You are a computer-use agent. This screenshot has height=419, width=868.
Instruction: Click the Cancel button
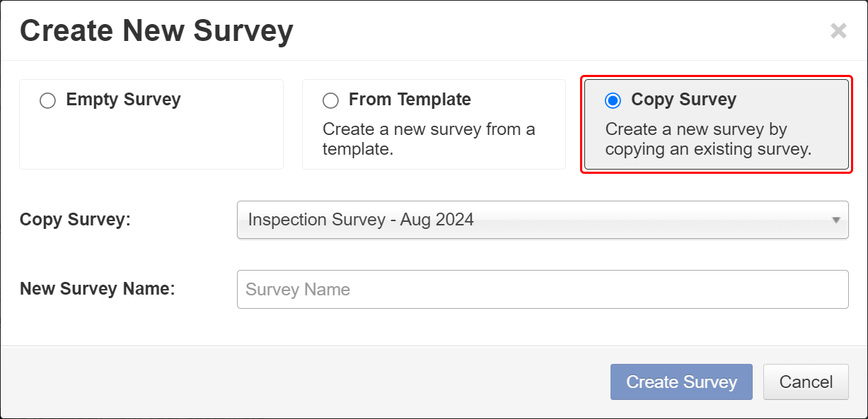point(806,382)
